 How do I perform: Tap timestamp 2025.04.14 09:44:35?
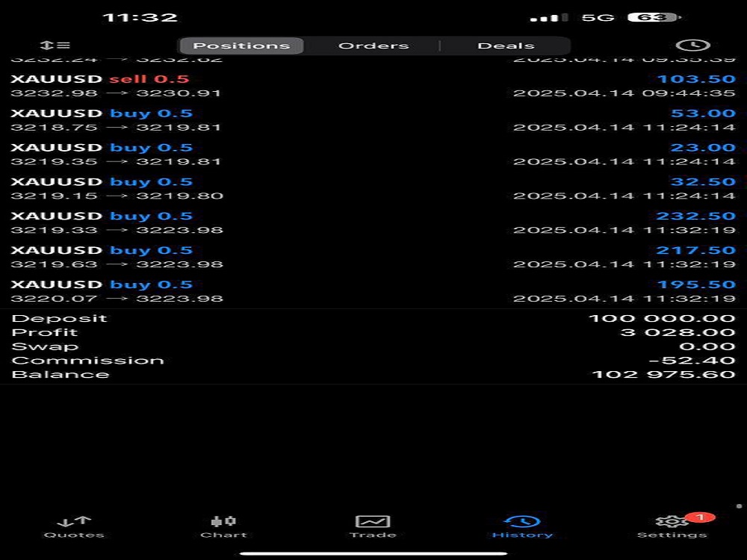pyautogui.click(x=624, y=93)
